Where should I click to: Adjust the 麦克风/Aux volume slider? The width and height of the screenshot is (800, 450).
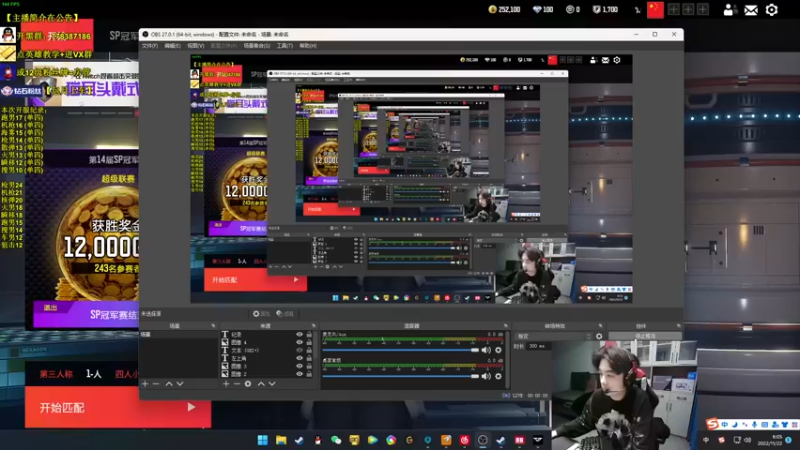click(401, 350)
